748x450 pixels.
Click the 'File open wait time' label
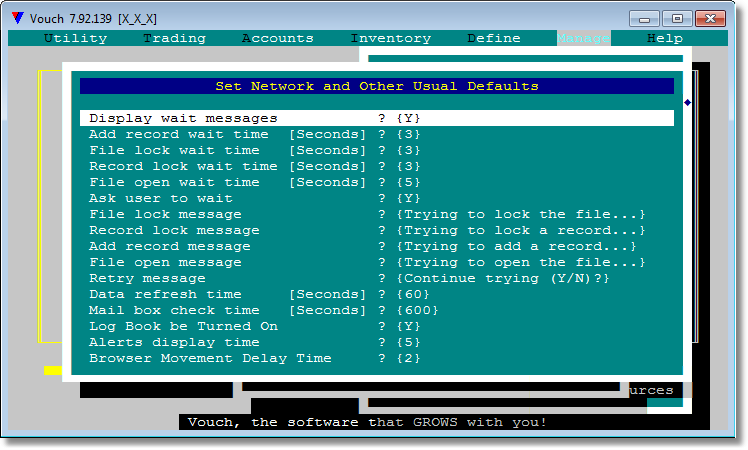tap(174, 182)
